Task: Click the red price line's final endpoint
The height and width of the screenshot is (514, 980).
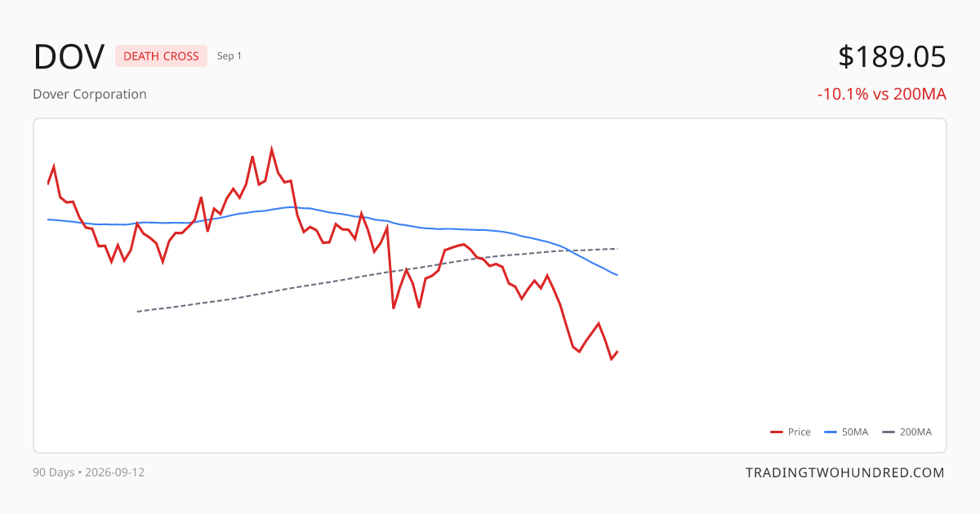Action: (x=617, y=352)
